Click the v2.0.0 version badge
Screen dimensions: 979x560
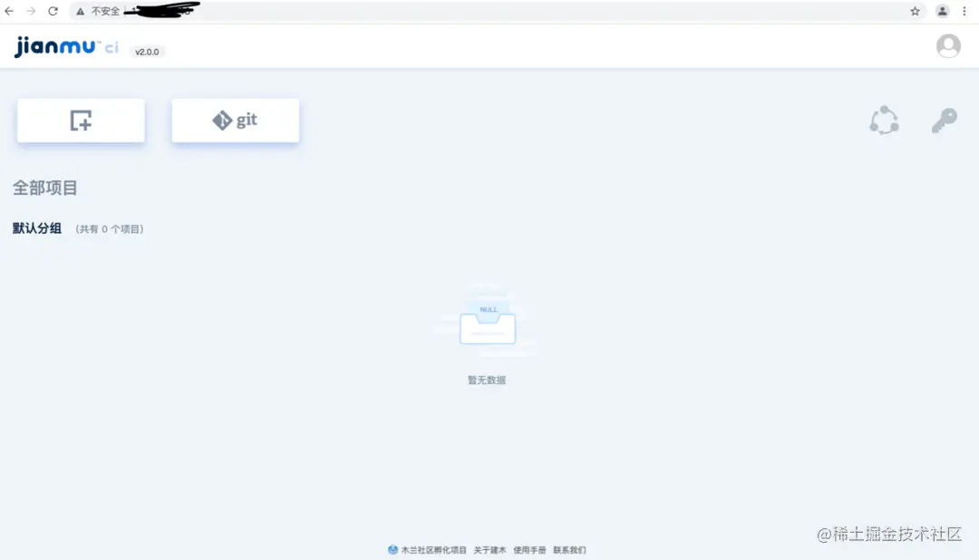point(148,52)
